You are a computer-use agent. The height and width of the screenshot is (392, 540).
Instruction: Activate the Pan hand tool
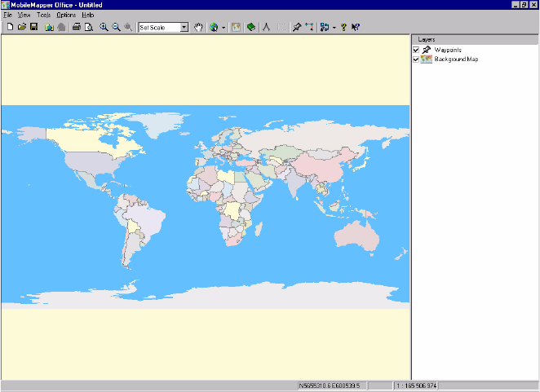tap(198, 27)
